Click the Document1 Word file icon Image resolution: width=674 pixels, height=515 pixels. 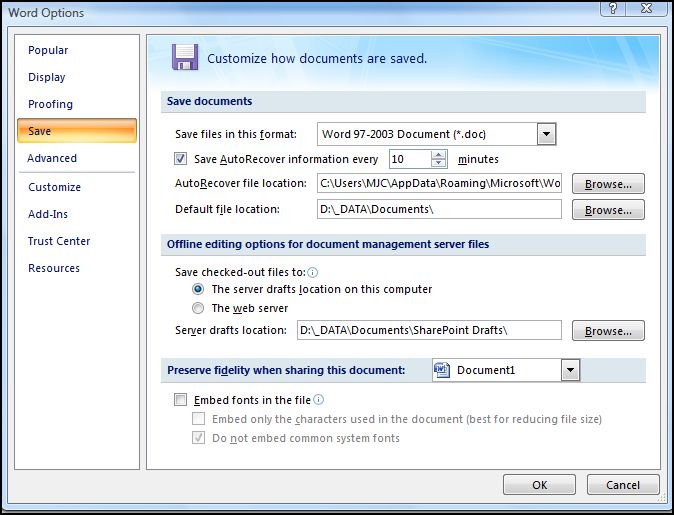(441, 370)
